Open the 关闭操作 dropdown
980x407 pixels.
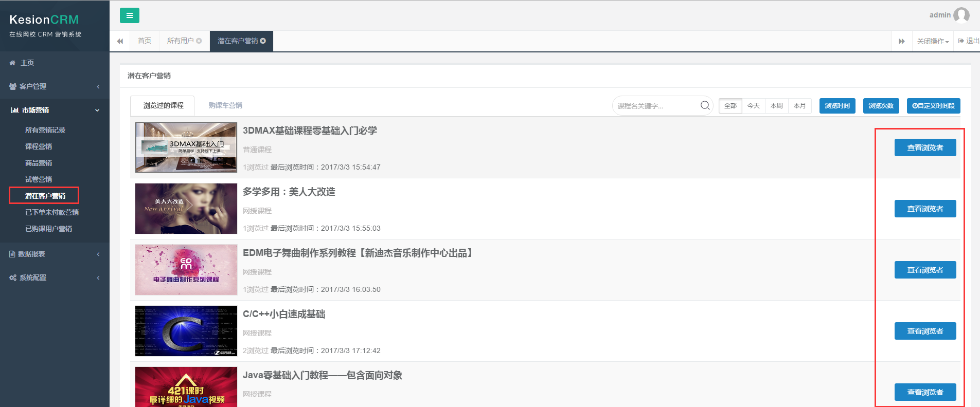(932, 41)
